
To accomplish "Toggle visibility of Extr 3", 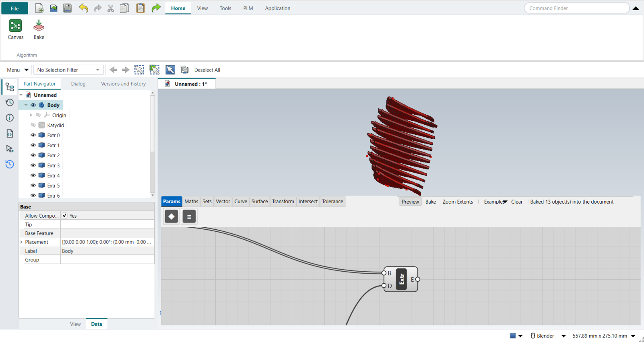I will pos(33,165).
